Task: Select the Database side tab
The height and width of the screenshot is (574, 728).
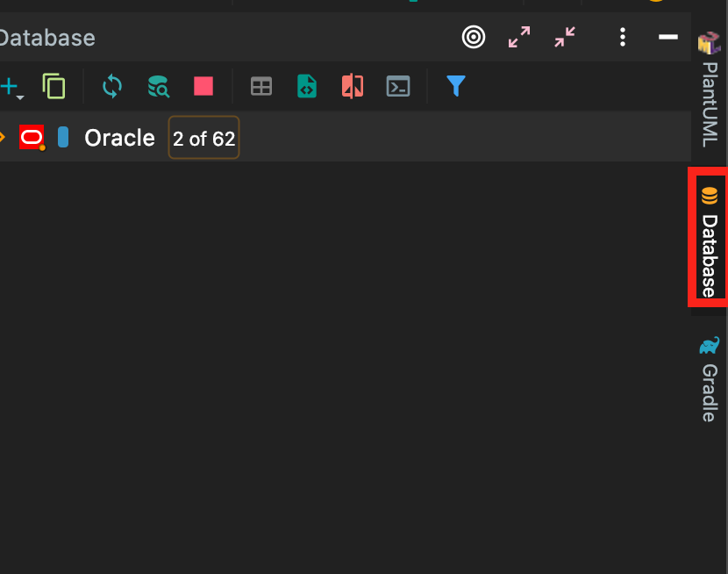Action: pos(709,241)
